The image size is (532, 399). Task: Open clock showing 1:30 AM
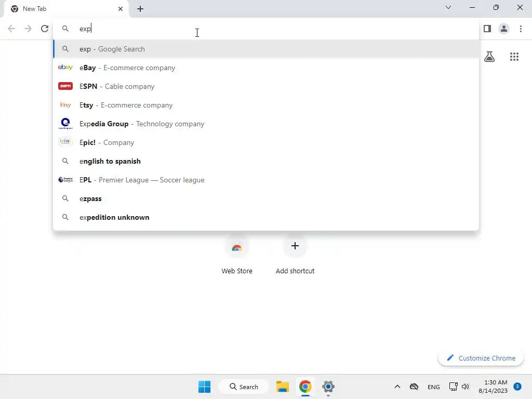(493, 387)
